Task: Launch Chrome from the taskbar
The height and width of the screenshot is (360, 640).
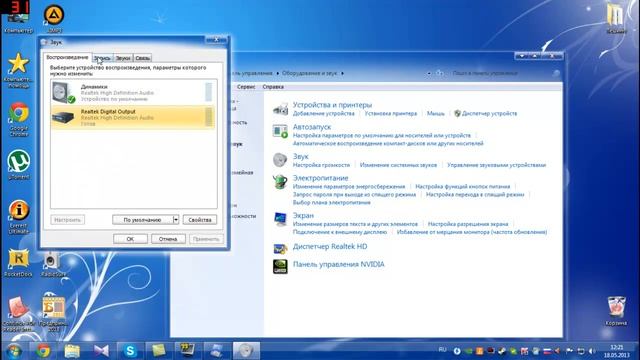Action: (x=43, y=351)
